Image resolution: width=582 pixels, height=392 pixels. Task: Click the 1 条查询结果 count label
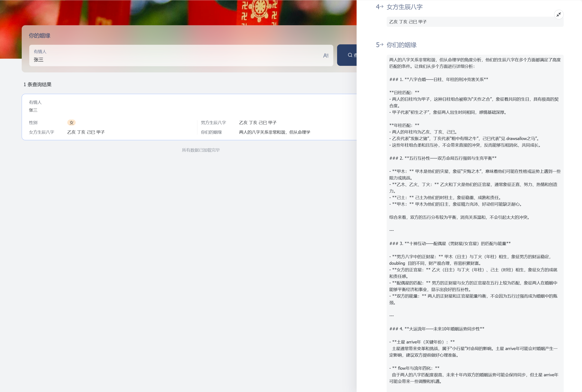(x=38, y=84)
